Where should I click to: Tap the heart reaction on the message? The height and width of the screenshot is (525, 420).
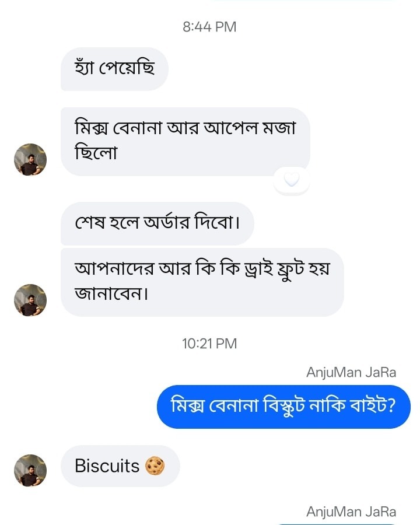(x=291, y=180)
